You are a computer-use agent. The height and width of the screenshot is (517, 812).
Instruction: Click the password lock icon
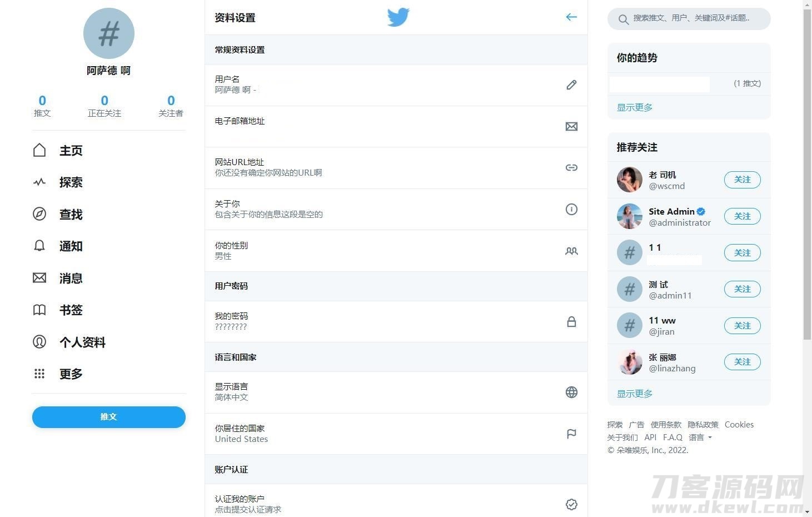(571, 321)
